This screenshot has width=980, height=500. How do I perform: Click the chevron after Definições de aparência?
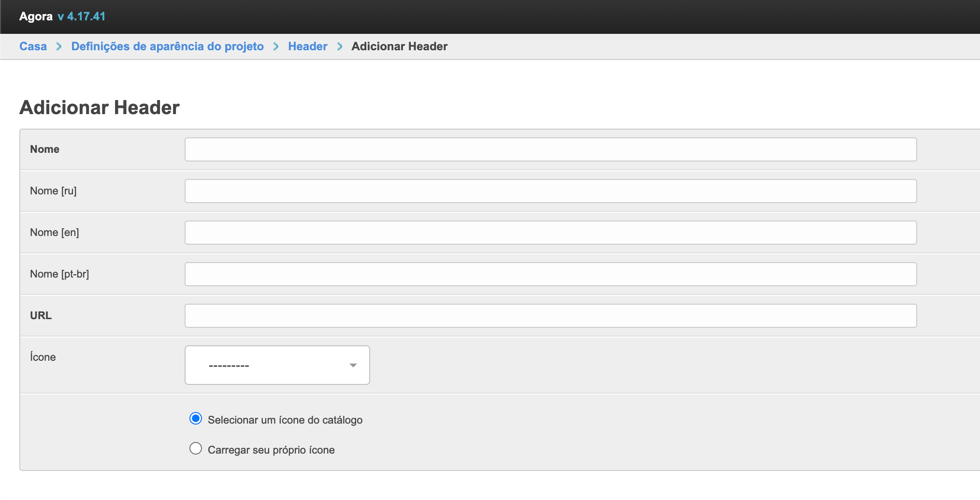point(276,46)
